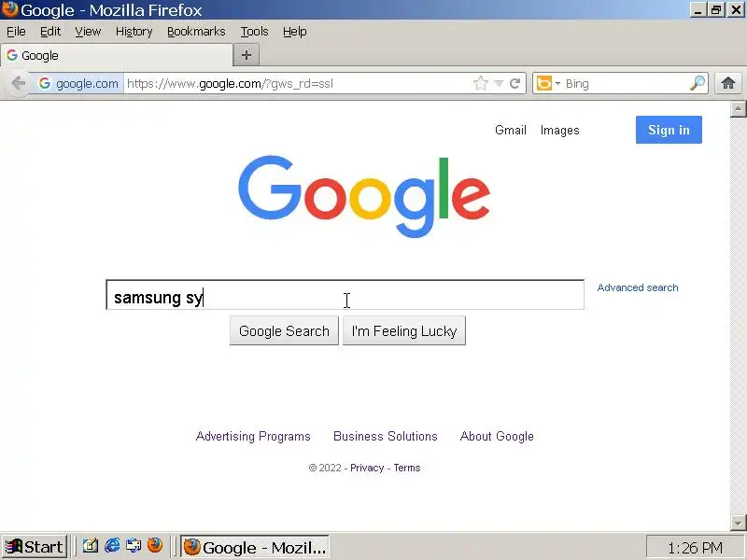
Task: Open the File menu
Action: [16, 32]
